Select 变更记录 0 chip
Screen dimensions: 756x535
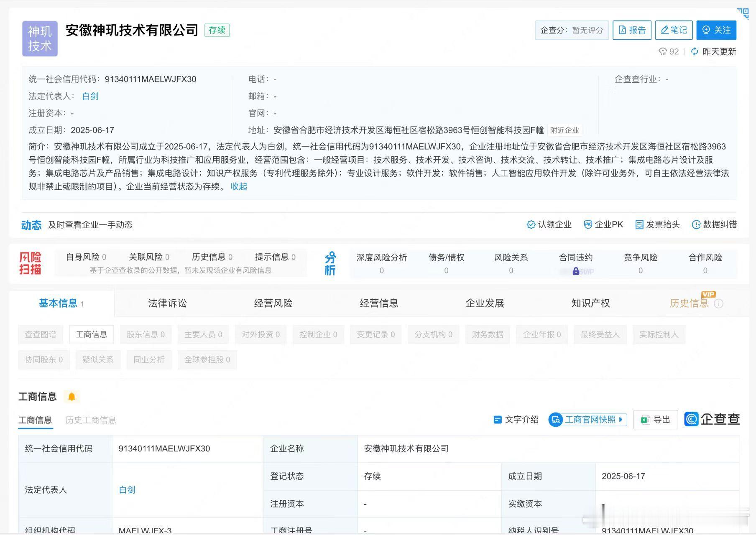[x=376, y=334]
